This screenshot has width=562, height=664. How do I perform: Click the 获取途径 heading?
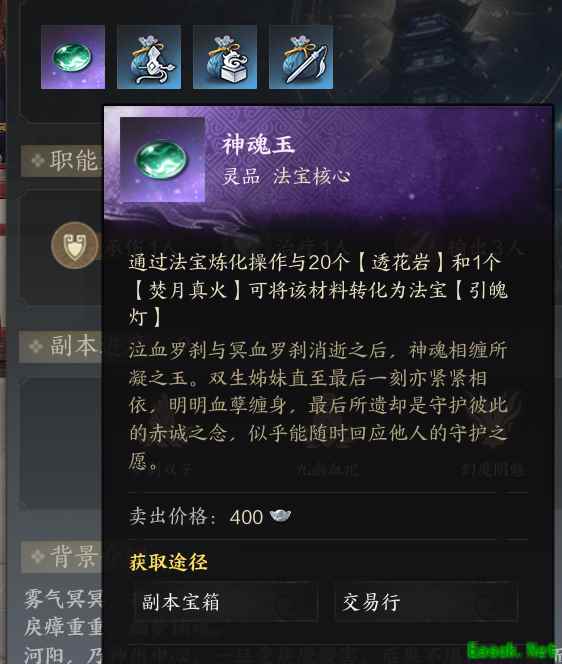(x=169, y=562)
